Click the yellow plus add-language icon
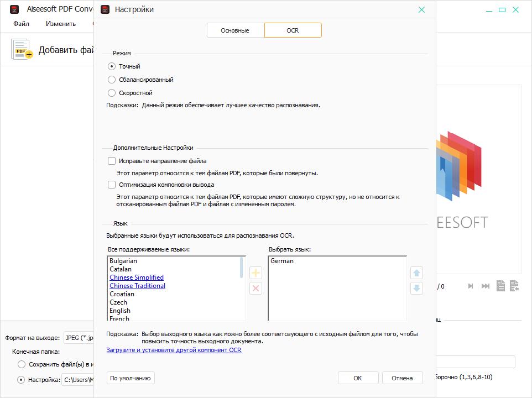 coord(255,273)
